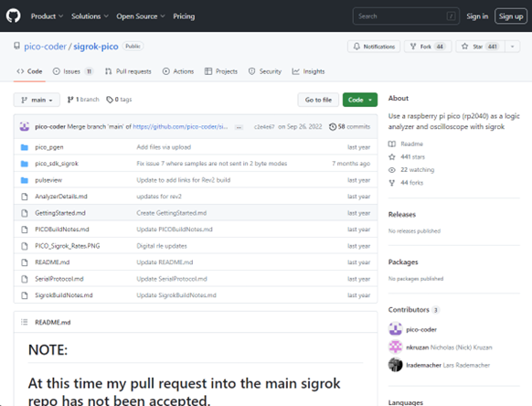Open the GitHub home logo
Screen dimensions: 532x406
(x=13, y=16)
